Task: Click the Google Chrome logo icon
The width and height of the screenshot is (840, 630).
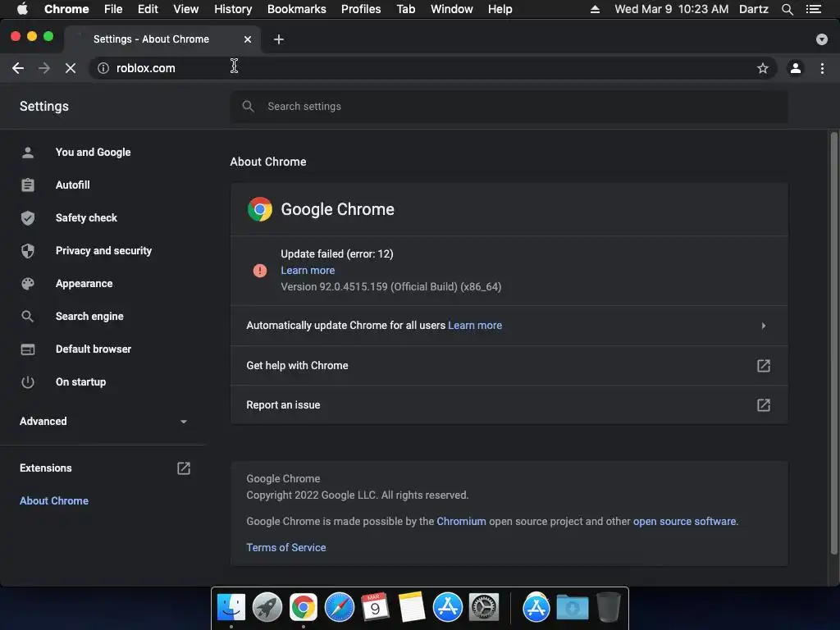Action: (260, 209)
